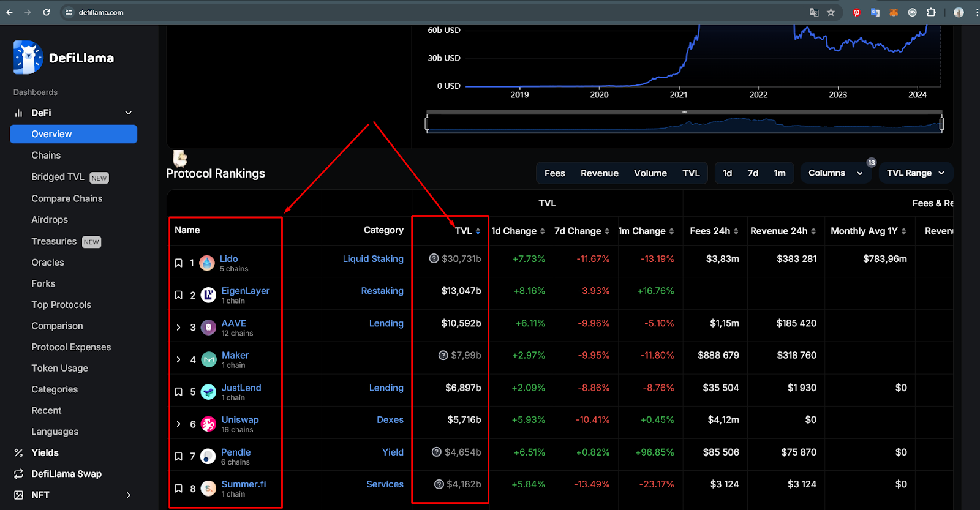Expand the Maker row chevron
The height and width of the screenshot is (510, 980).
click(178, 359)
